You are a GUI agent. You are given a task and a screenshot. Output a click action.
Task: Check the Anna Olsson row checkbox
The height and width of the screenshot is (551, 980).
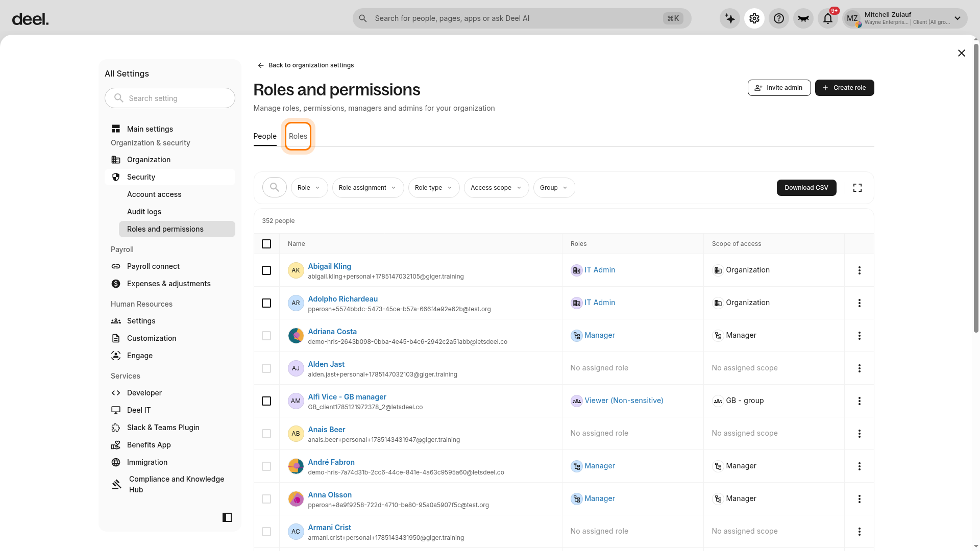[x=266, y=499]
